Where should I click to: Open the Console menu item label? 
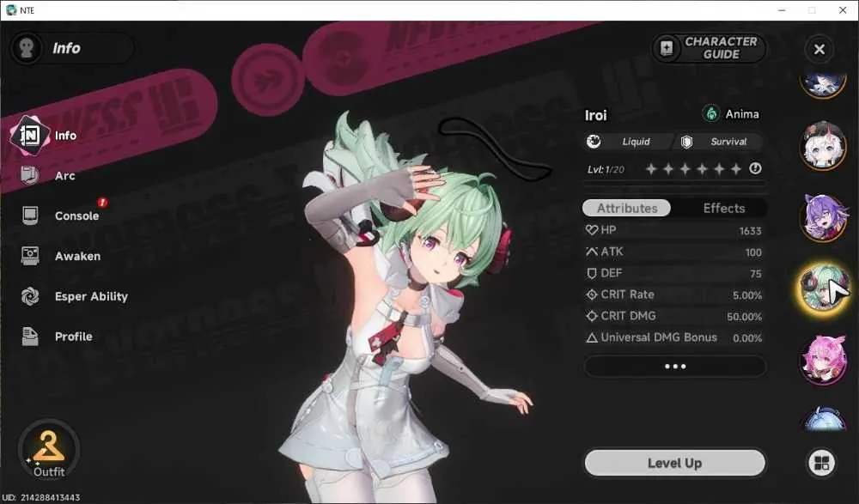tap(76, 216)
